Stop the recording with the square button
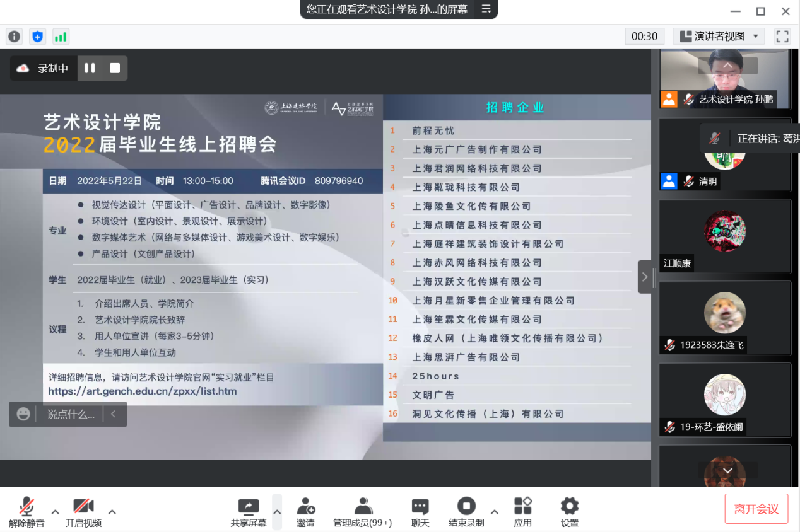The height and width of the screenshot is (532, 800). click(115, 68)
